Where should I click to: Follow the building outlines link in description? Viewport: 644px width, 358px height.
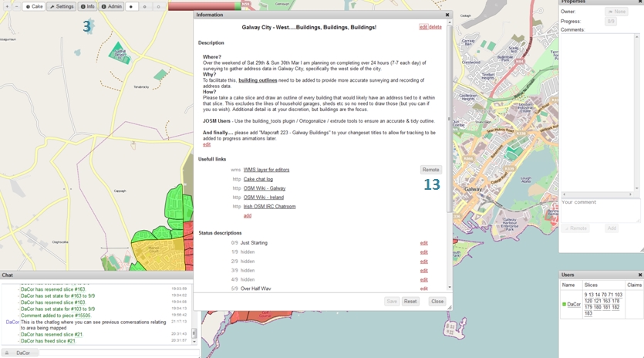258,80
